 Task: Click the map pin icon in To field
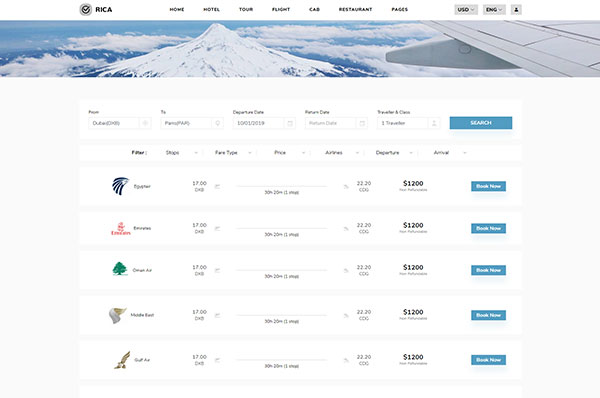click(217, 123)
